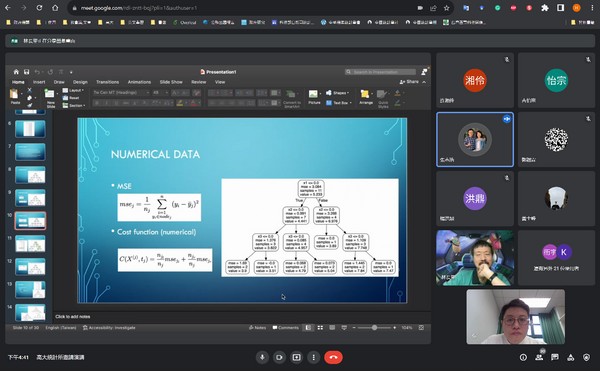The width and height of the screenshot is (600, 371).
Task: Collapse the ribbon with the chevron
Action: click(424, 82)
